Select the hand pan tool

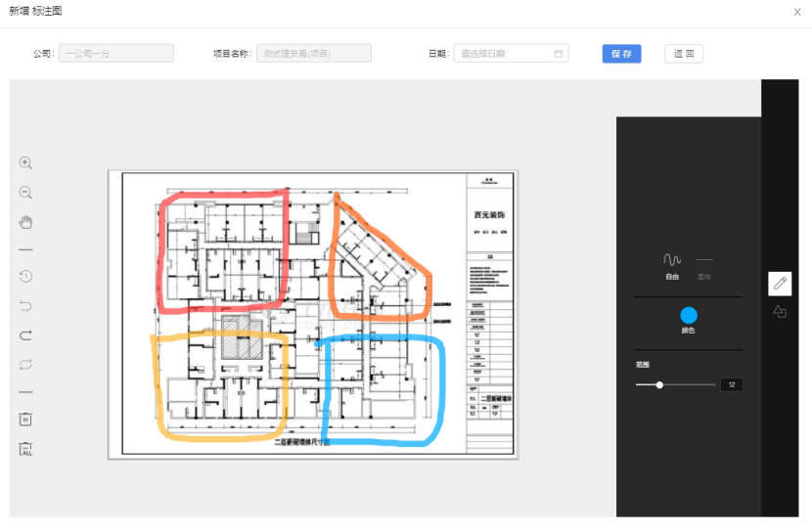click(26, 222)
